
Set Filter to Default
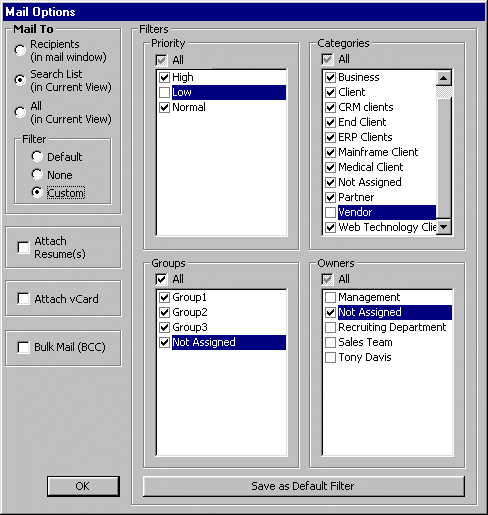(37, 156)
